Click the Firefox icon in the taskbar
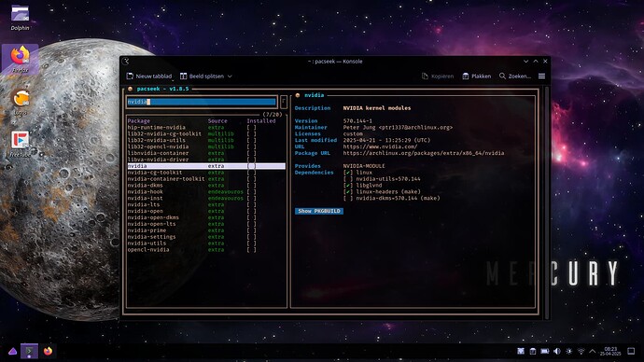The width and height of the screenshot is (644, 362). click(48, 352)
